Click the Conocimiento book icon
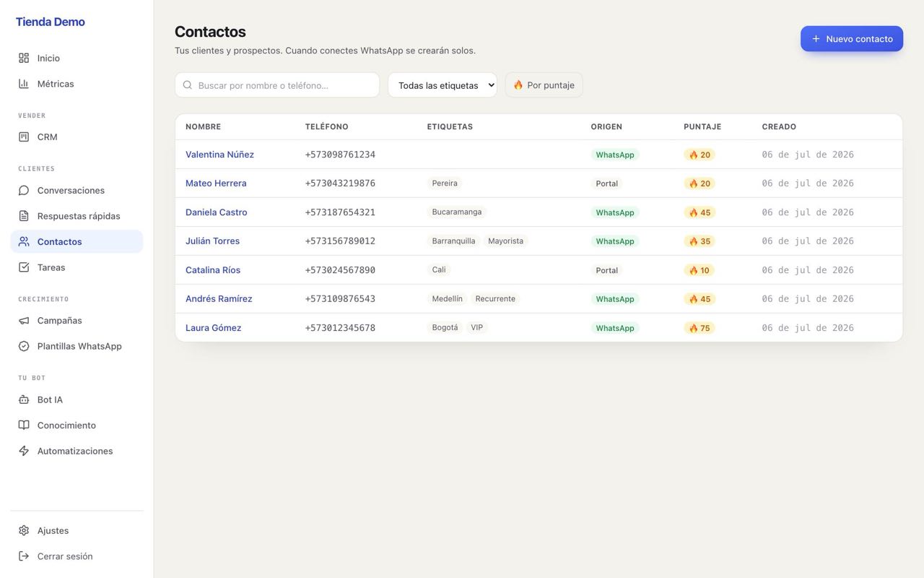The width and height of the screenshot is (924, 578). click(24, 425)
